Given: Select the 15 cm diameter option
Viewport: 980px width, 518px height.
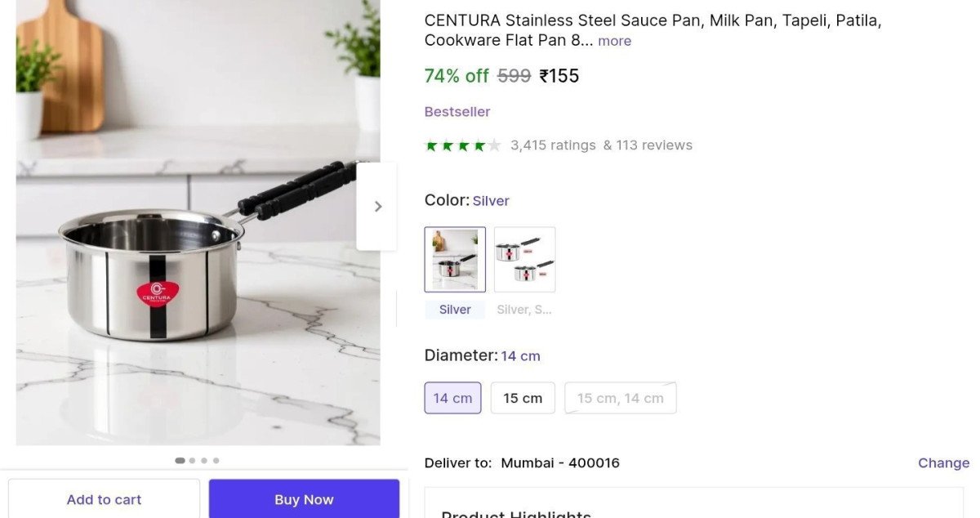Looking at the screenshot, I should [x=523, y=398].
